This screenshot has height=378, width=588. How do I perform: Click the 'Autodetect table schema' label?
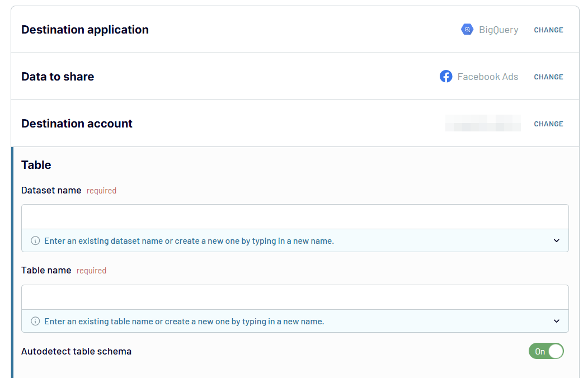tap(77, 351)
